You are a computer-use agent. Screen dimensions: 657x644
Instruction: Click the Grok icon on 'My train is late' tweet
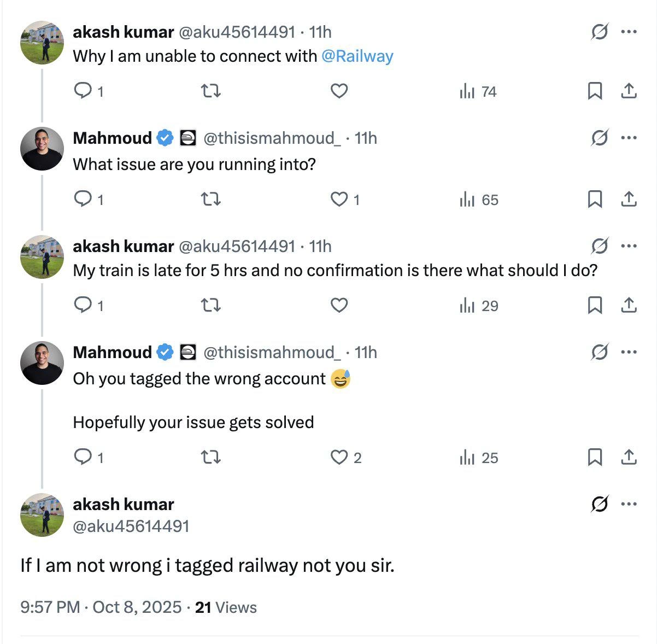click(x=600, y=246)
